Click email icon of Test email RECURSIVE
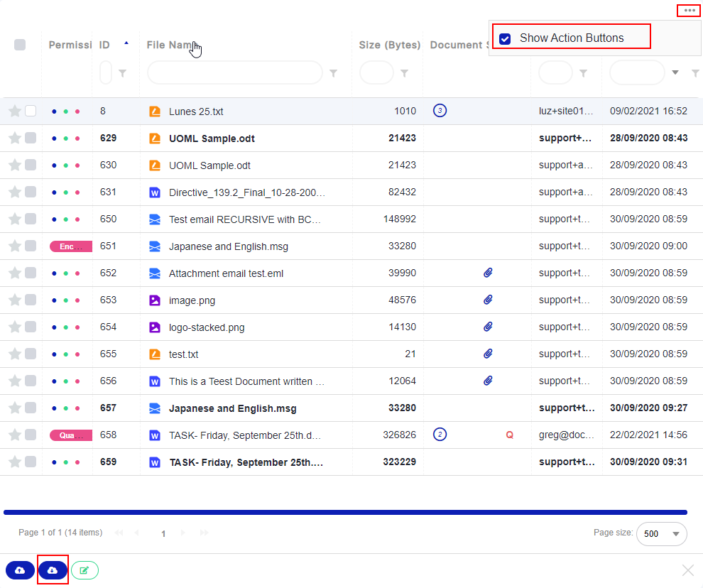Image resolution: width=703 pixels, height=588 pixels. coord(155,219)
